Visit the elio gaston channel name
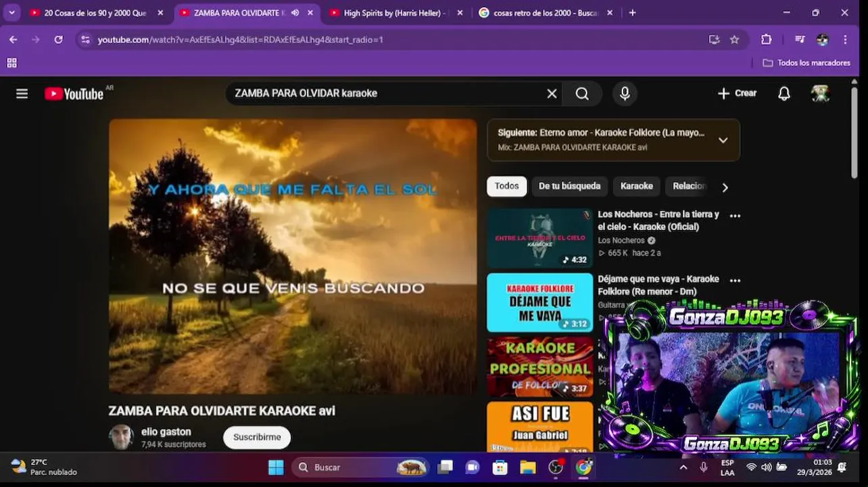Viewport: 868px width, 487px height. click(x=166, y=432)
